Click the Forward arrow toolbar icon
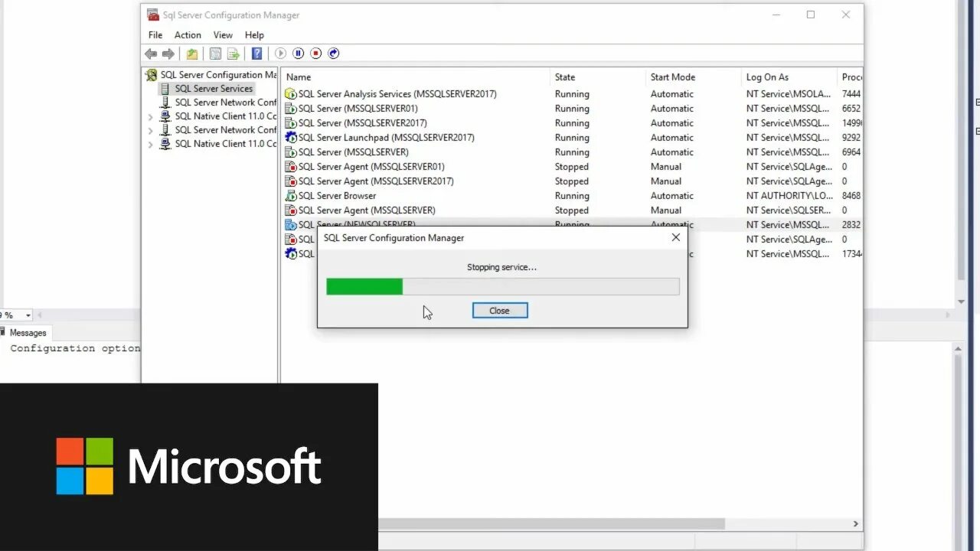This screenshot has width=980, height=551. pos(168,54)
